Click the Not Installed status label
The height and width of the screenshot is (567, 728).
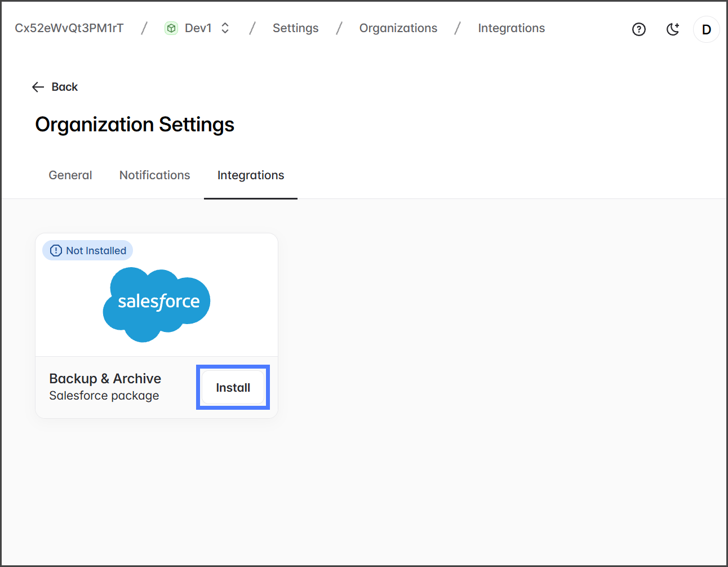(x=96, y=251)
